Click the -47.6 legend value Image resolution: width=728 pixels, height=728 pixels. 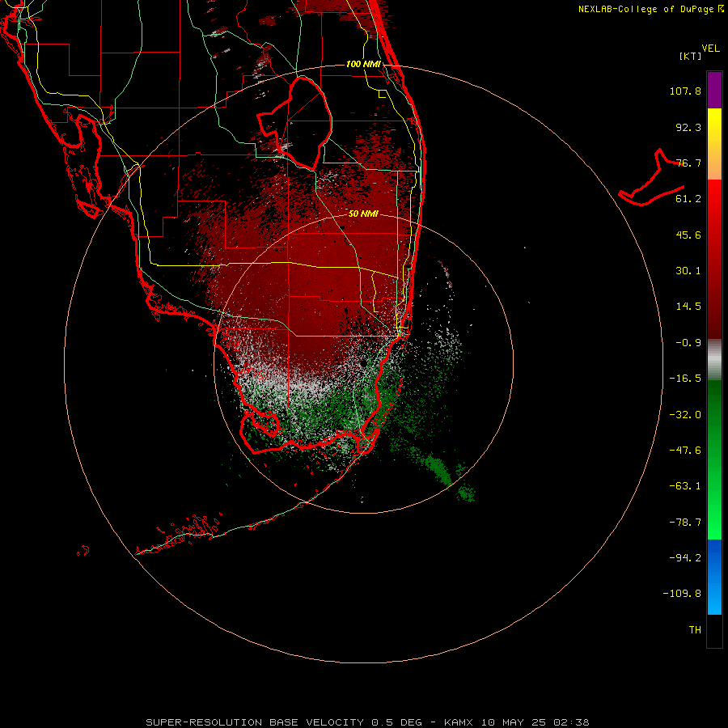(x=685, y=451)
